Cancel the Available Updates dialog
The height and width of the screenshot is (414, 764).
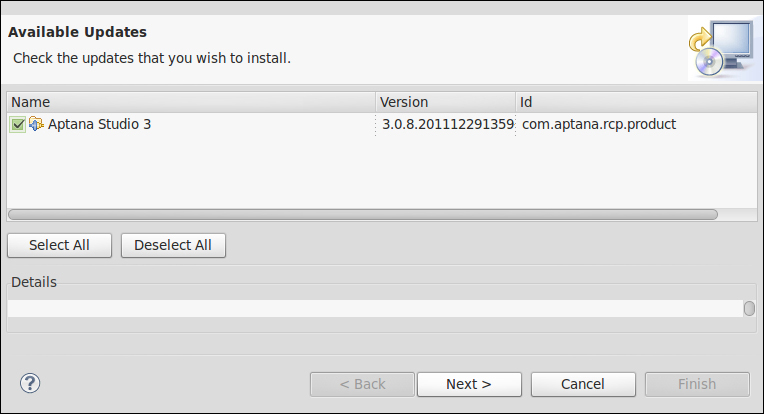tap(583, 384)
